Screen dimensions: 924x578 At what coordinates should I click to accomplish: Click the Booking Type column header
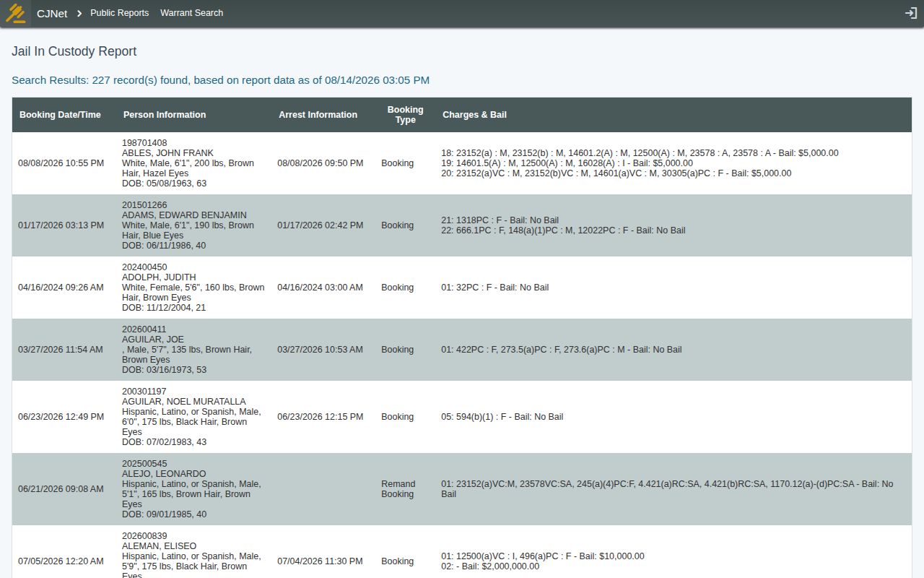pos(405,115)
